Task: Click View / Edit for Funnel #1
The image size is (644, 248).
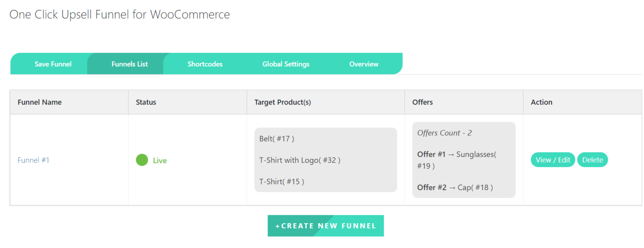Action: click(553, 160)
